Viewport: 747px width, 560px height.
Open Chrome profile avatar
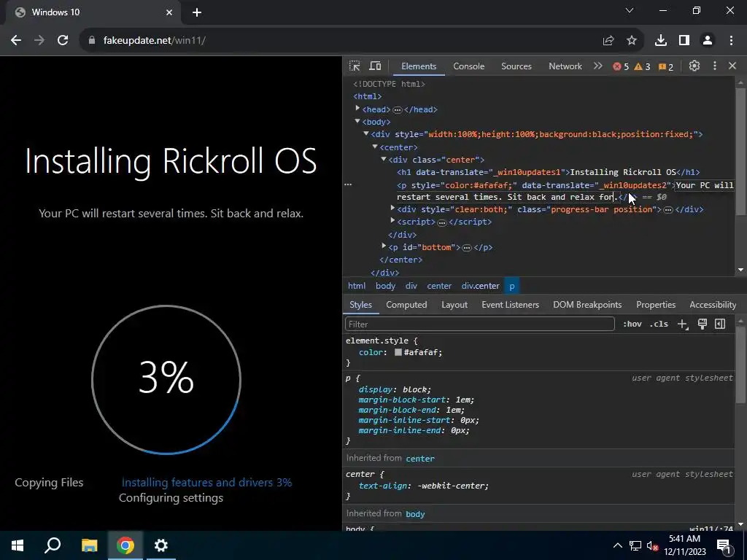[x=708, y=41]
